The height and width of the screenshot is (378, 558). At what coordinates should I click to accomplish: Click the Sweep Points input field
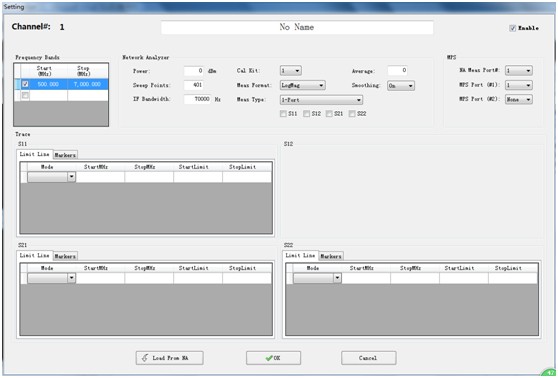[x=194, y=85]
